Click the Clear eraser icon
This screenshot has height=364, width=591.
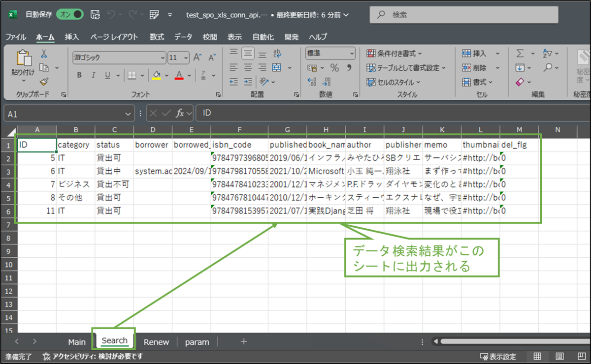coord(520,82)
